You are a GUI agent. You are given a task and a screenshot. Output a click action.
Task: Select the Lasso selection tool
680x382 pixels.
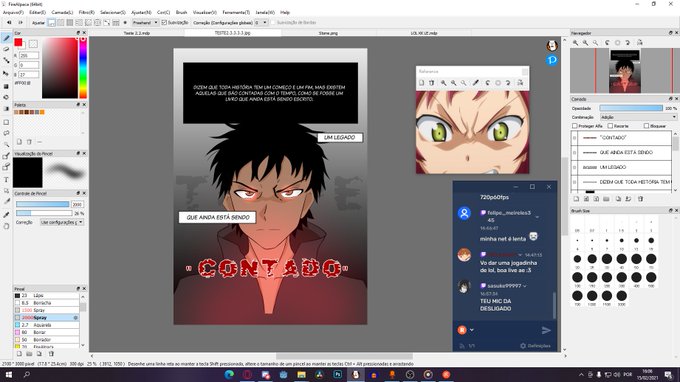pos(6,133)
